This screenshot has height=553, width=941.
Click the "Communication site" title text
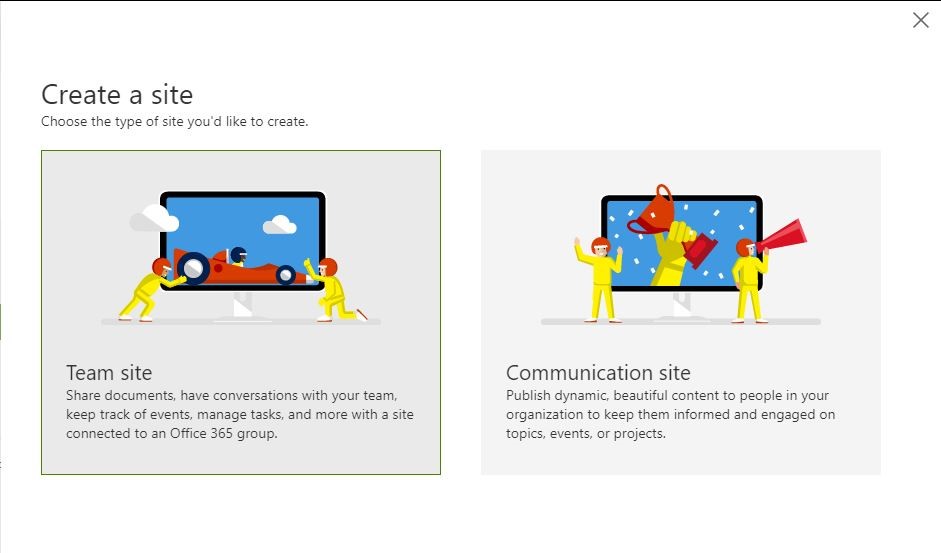coord(598,373)
